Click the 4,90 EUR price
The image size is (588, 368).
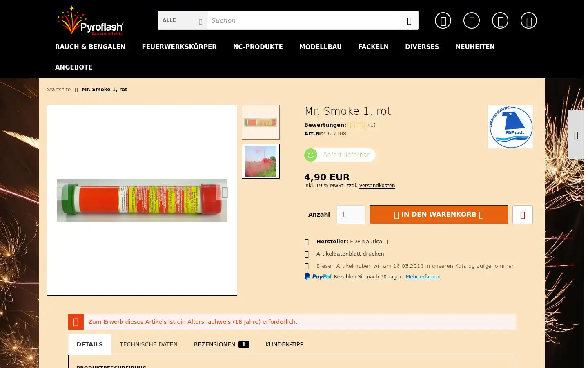coord(327,177)
